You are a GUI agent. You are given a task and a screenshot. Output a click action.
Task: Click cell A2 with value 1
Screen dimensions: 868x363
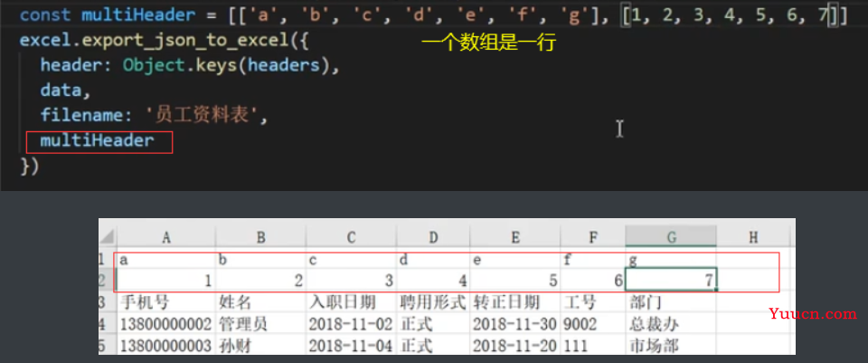[x=165, y=281]
